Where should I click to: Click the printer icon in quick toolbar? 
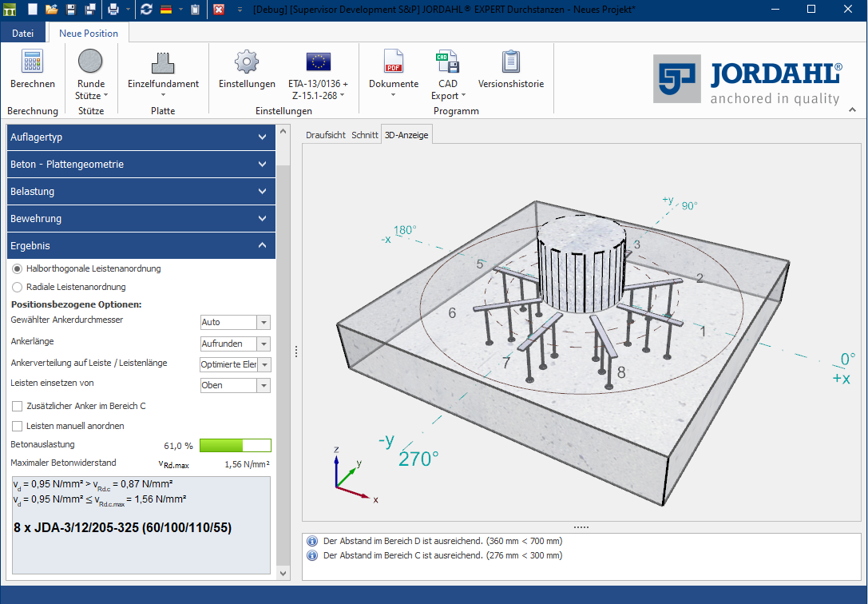coord(113,9)
